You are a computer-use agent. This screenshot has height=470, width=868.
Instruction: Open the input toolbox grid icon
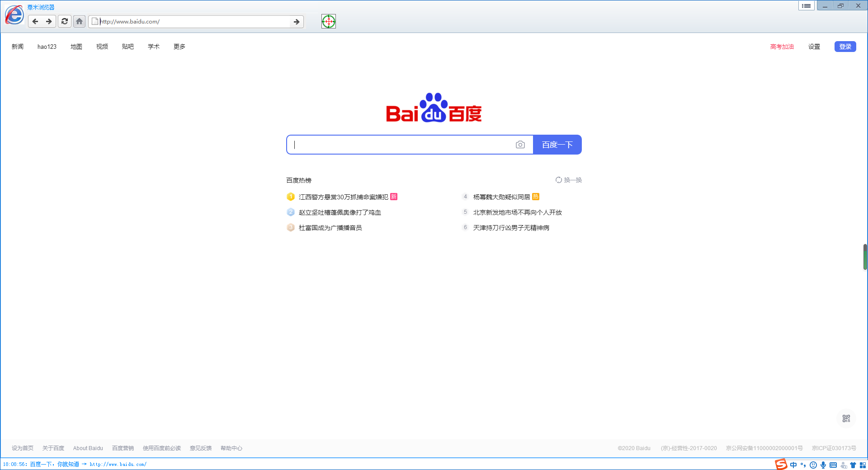pos(863,465)
